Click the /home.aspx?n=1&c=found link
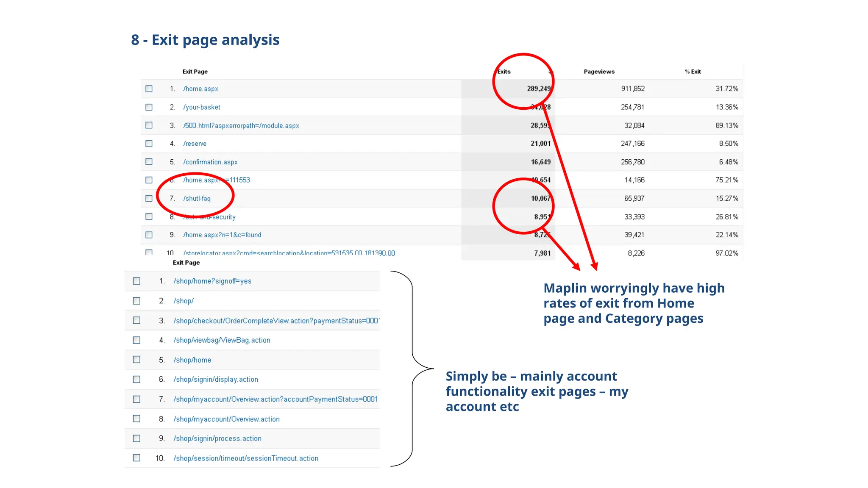This screenshot has width=868, height=488. pyautogui.click(x=222, y=235)
